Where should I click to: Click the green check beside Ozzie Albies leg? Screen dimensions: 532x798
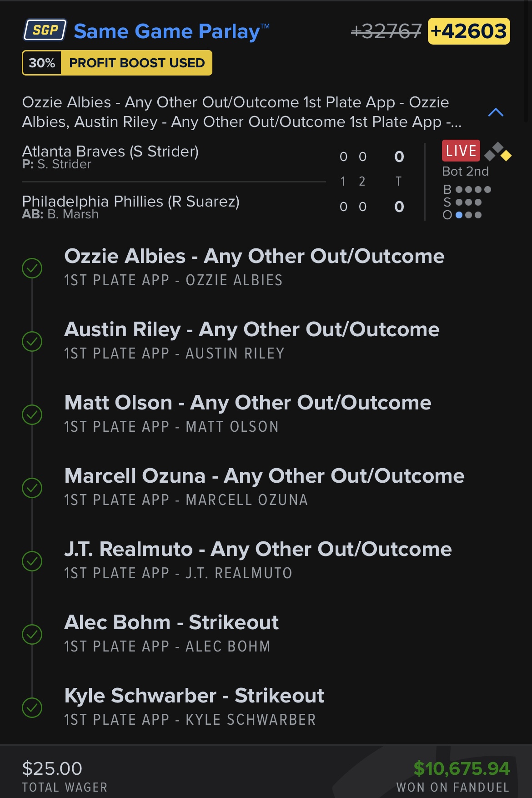pyautogui.click(x=32, y=268)
